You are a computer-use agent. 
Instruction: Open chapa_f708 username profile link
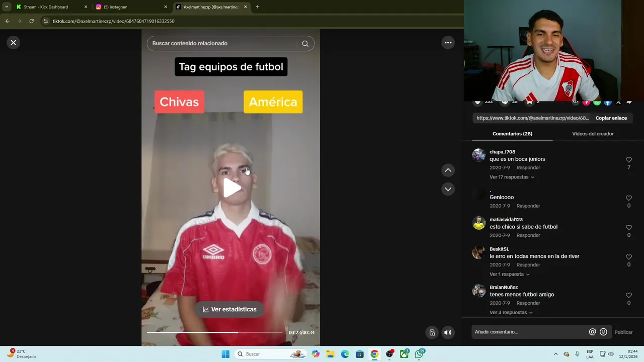pos(502,152)
